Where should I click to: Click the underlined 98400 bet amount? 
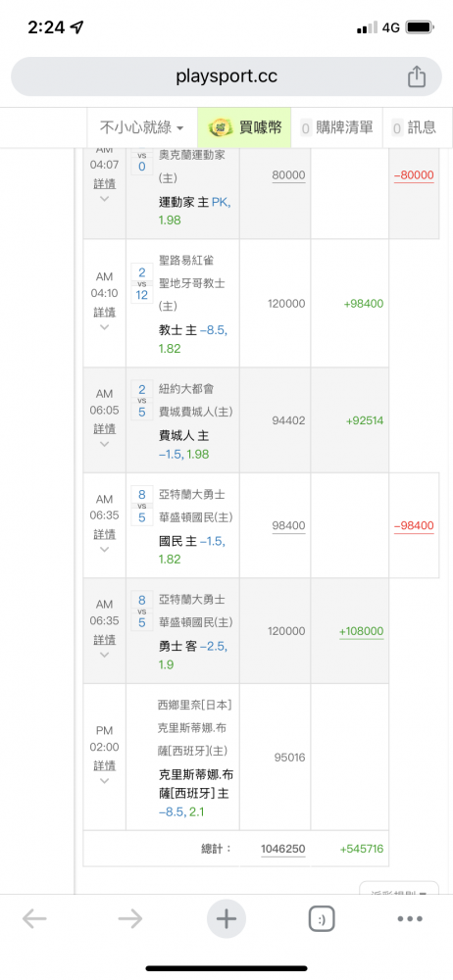(288, 525)
